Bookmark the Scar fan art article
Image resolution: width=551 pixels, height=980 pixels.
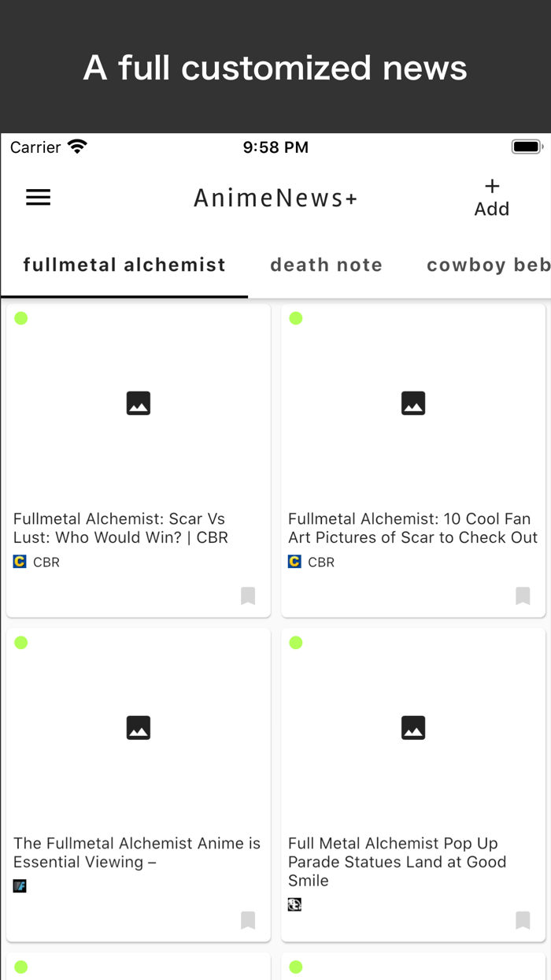(523, 596)
